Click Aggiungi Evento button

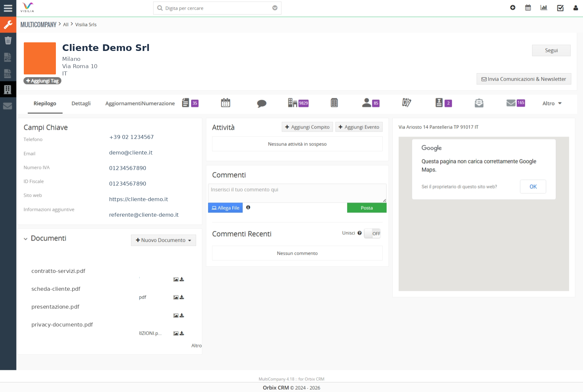(359, 127)
